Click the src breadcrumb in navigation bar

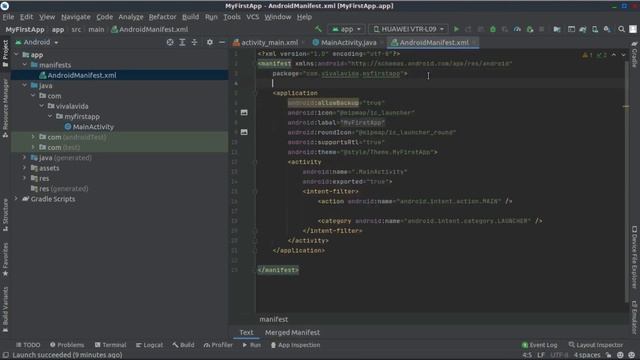click(x=76, y=29)
